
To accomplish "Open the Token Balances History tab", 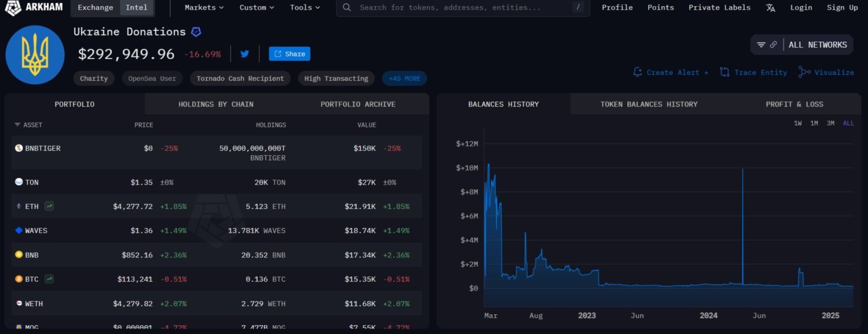I will [x=649, y=104].
